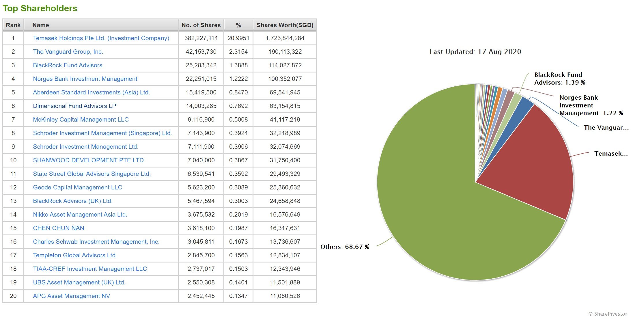
Task: Open The Vanguard Group, Inc. link
Action: 68,52
